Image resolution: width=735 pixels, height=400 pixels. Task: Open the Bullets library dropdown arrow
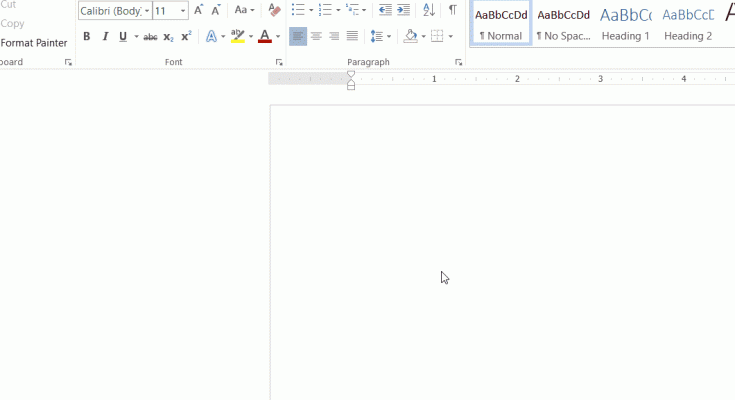click(x=311, y=10)
